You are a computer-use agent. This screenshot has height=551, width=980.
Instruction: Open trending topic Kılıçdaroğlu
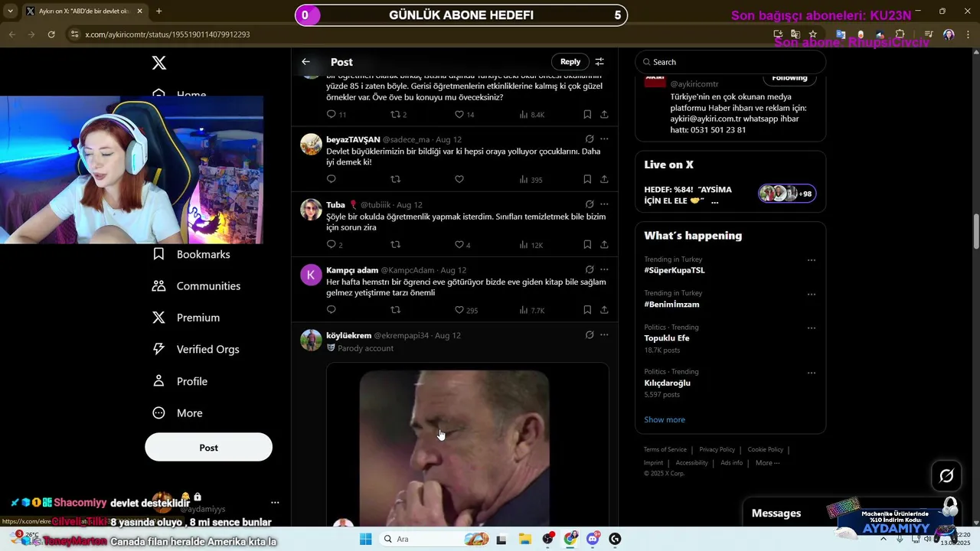click(668, 383)
